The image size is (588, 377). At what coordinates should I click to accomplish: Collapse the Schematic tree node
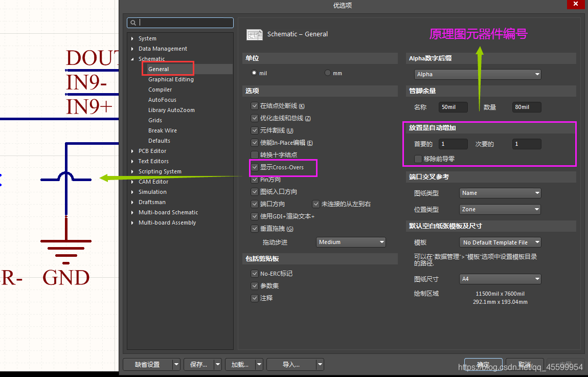click(132, 59)
